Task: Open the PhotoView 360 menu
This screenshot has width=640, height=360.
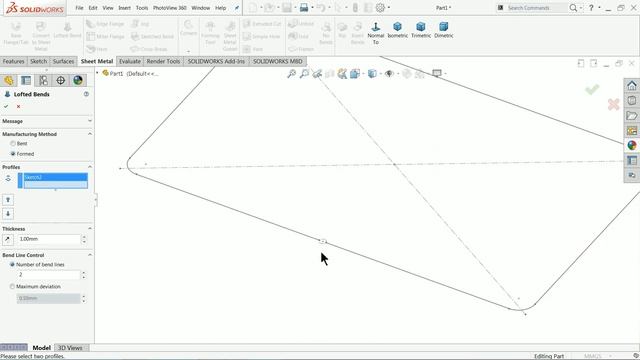Action: click(170, 8)
